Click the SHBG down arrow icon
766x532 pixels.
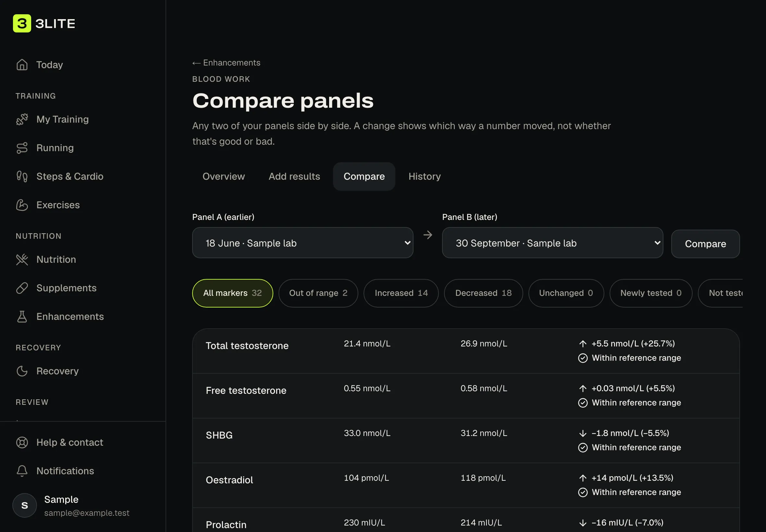tap(583, 433)
